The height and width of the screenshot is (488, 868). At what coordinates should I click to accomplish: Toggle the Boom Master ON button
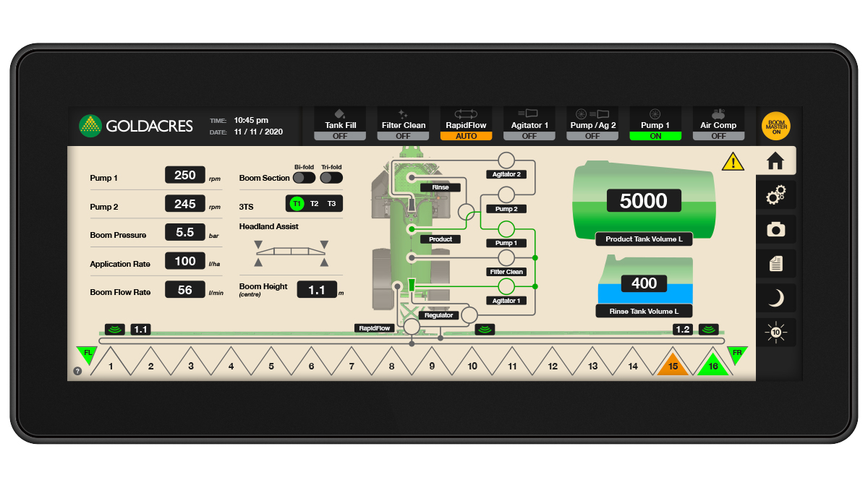pyautogui.click(x=775, y=124)
